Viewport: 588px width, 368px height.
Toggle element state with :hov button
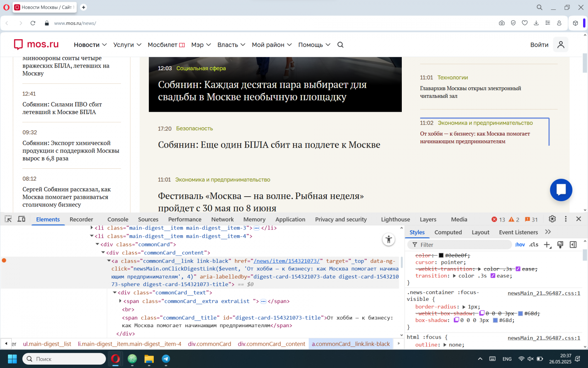(520, 245)
